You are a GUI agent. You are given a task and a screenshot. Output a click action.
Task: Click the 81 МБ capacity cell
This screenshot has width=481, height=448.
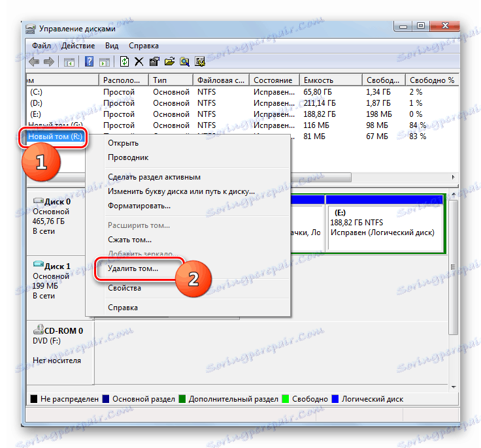(314, 136)
